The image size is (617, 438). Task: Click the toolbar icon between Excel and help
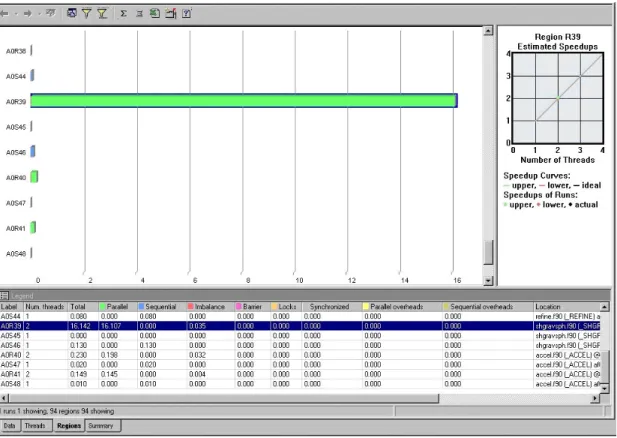pyautogui.click(x=170, y=13)
